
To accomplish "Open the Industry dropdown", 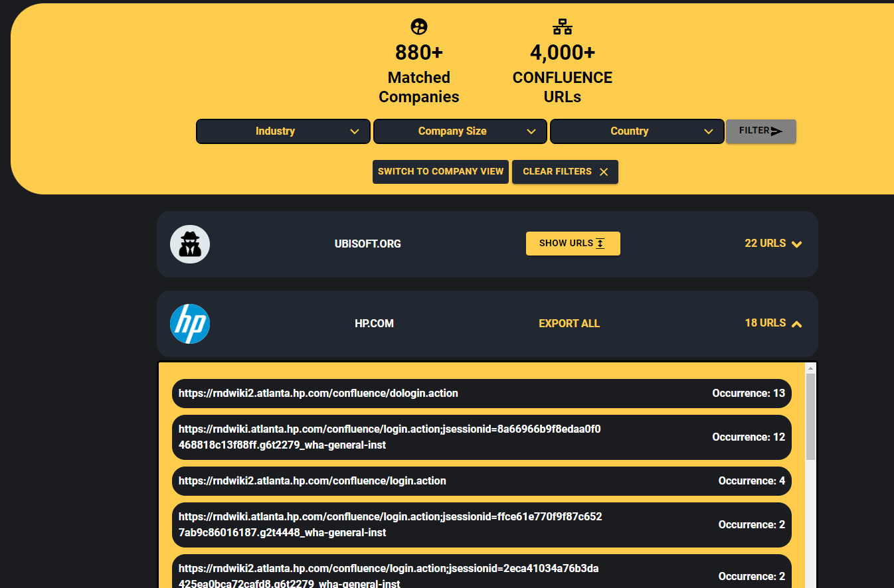I will (283, 131).
